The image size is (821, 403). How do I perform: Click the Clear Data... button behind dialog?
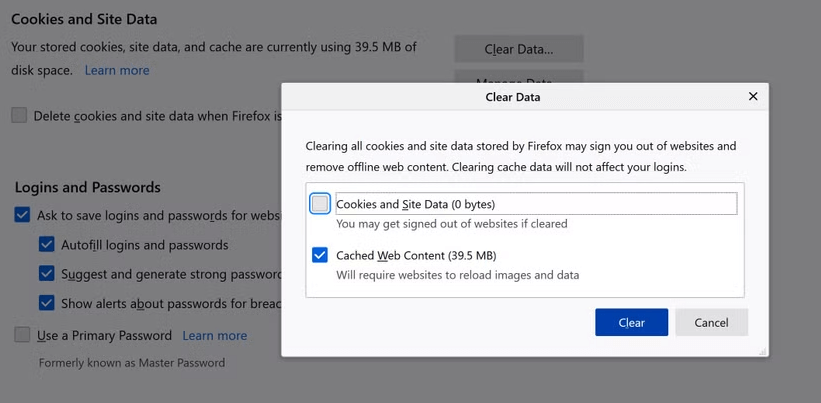pos(518,49)
